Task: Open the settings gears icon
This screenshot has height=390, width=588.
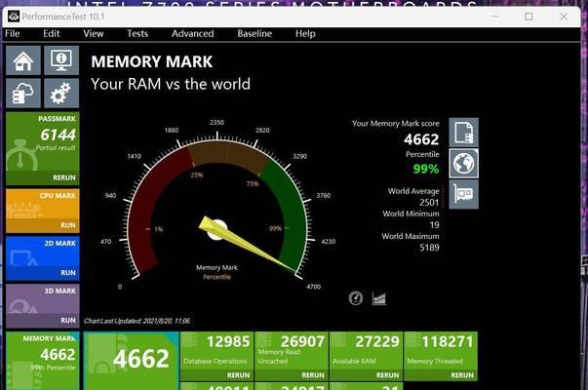Action: coord(61,93)
